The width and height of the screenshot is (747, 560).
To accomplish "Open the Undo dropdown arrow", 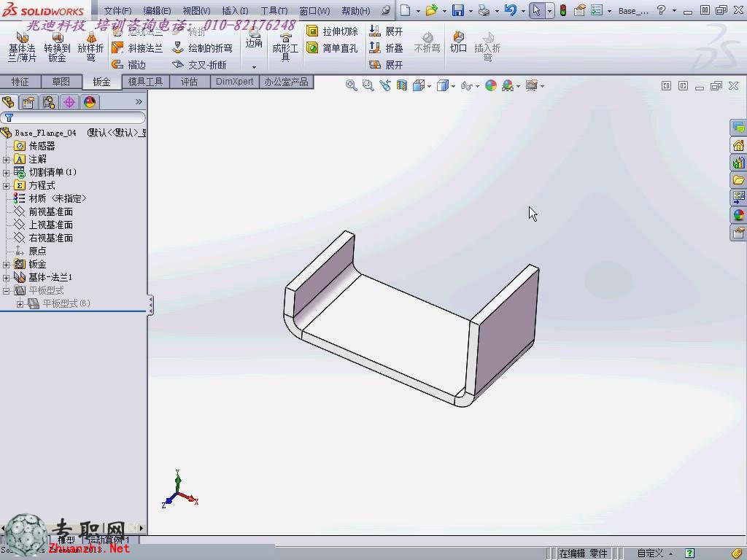I will pyautogui.click(x=523, y=10).
